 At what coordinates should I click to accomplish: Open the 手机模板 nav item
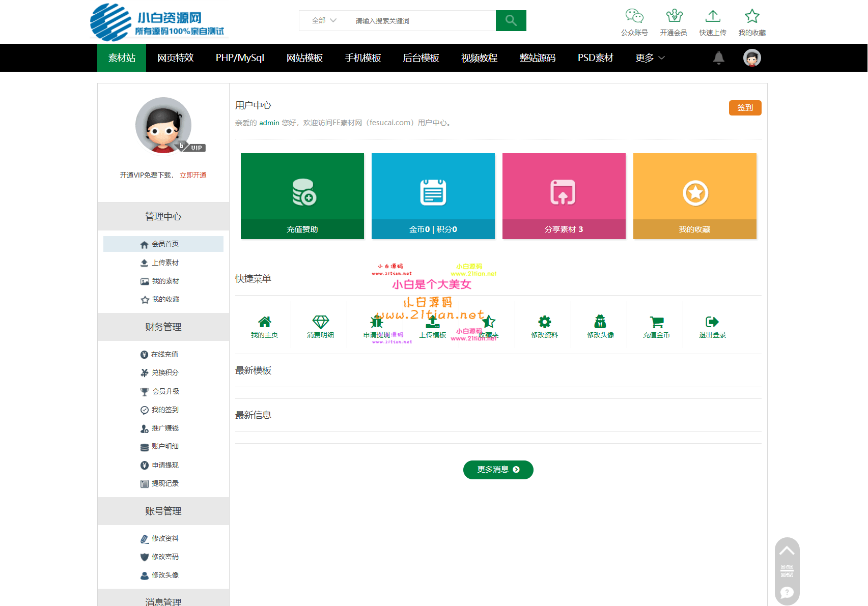coord(363,57)
